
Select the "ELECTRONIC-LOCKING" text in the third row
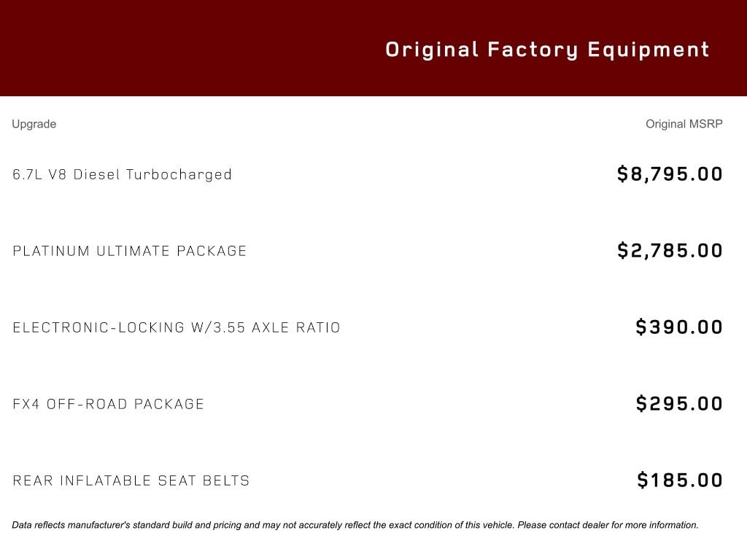(98, 328)
